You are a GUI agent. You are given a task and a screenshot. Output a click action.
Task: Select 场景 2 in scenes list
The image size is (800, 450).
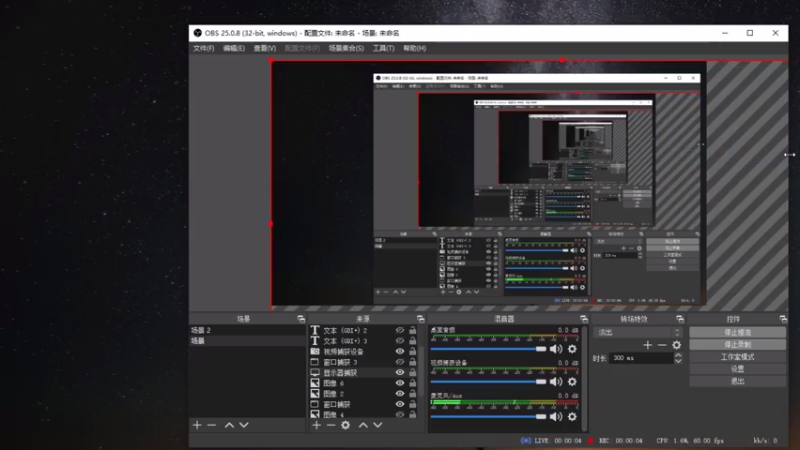[247, 330]
